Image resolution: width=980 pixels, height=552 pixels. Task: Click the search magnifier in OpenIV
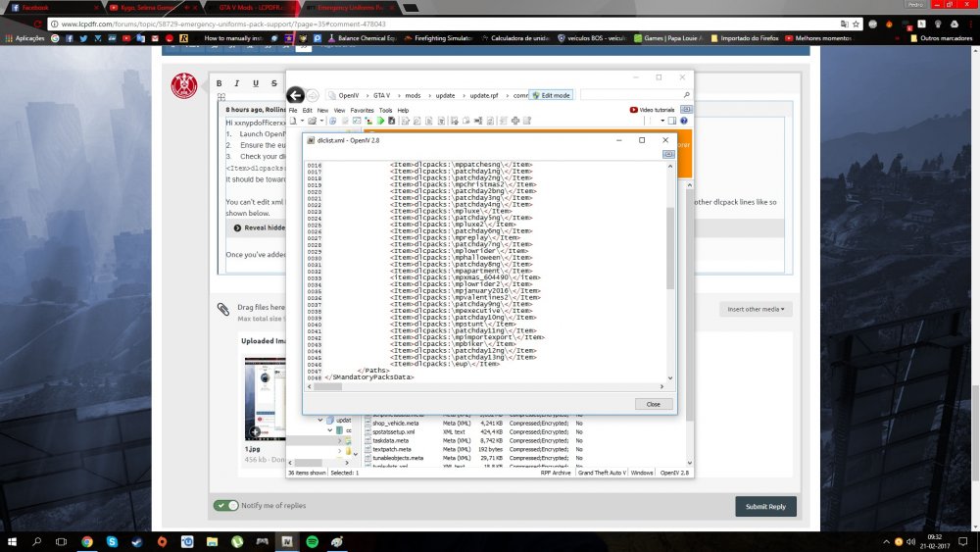pyautogui.click(x=686, y=95)
